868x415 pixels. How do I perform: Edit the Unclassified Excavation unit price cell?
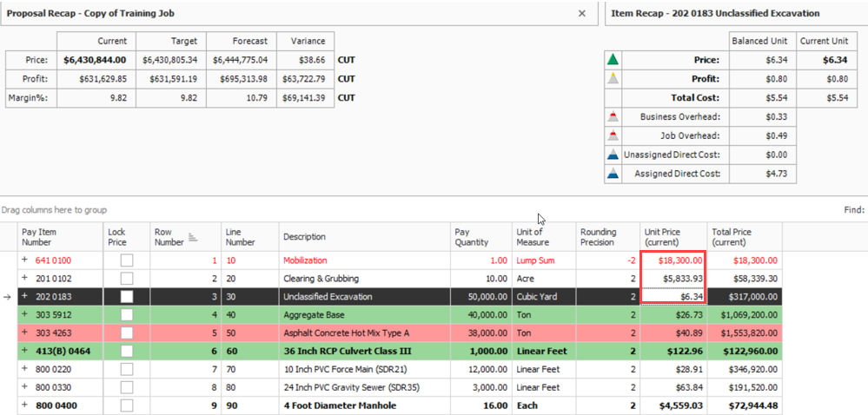[x=673, y=296]
